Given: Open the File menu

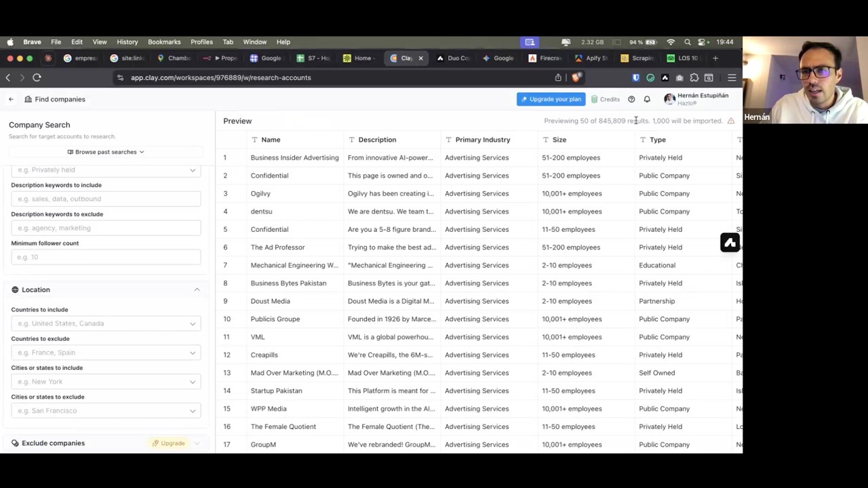Looking at the screenshot, I should (x=56, y=42).
